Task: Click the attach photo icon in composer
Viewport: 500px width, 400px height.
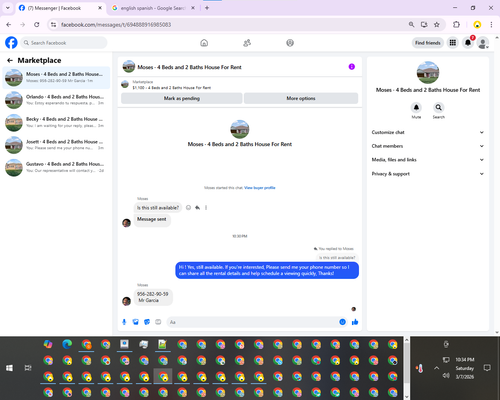Action: (135, 322)
